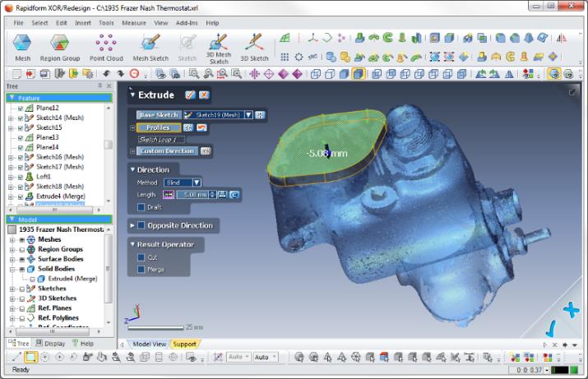Image resolution: width=588 pixels, height=379 pixels.
Task: Click the redo arrow in the toolbar
Action: tap(120, 74)
